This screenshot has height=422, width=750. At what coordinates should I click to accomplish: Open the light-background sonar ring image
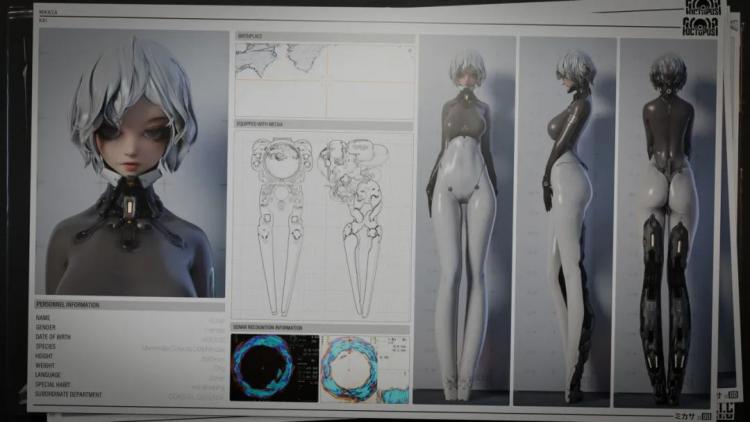365,368
